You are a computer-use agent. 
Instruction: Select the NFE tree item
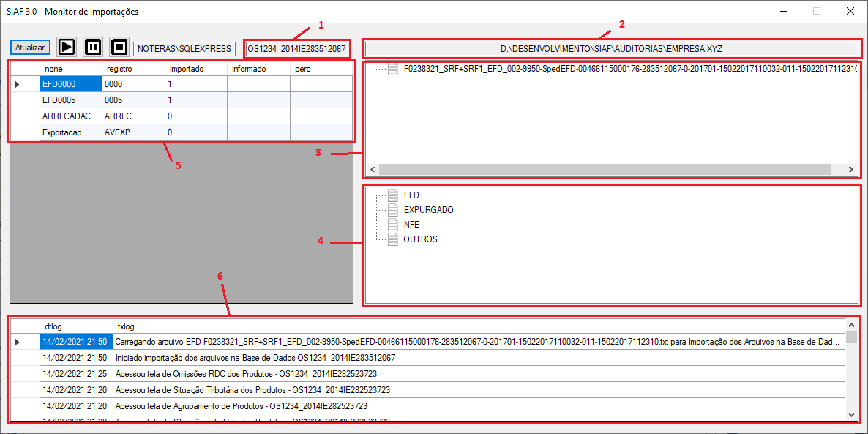click(411, 225)
